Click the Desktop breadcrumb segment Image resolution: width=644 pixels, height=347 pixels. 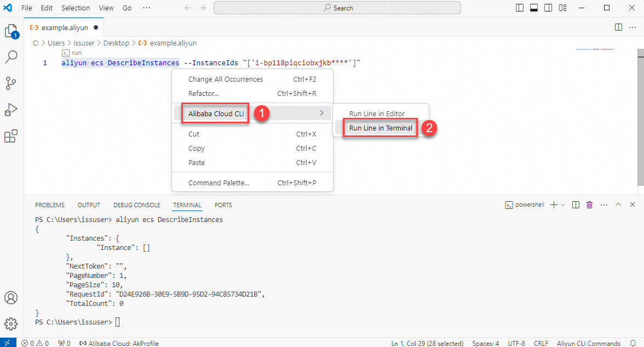116,43
